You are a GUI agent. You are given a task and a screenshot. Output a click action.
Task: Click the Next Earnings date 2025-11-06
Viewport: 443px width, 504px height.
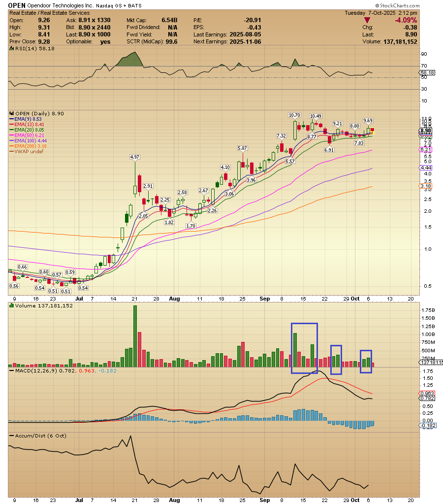tap(245, 42)
